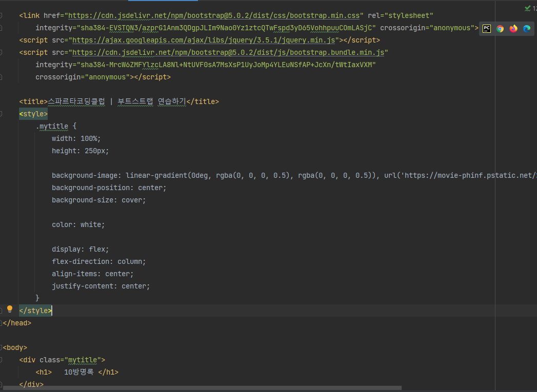The height and width of the screenshot is (392, 537).
Task: Click the <body> tag
Action: point(15,347)
